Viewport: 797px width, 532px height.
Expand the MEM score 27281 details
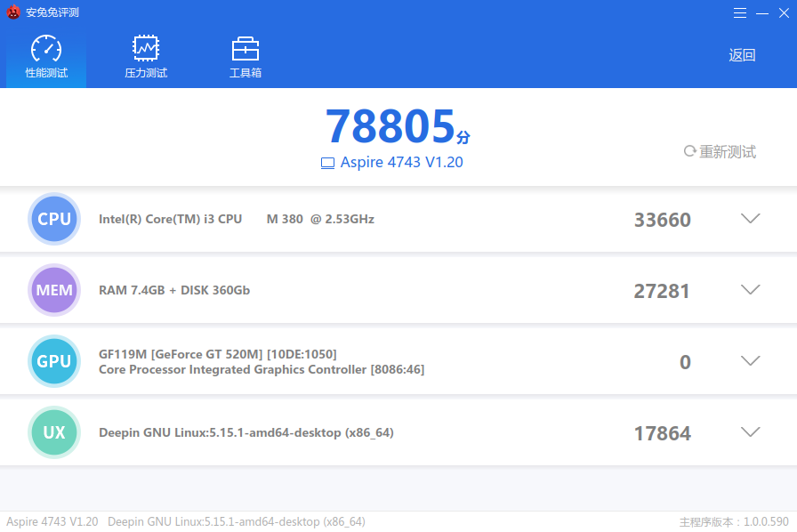tap(750, 289)
